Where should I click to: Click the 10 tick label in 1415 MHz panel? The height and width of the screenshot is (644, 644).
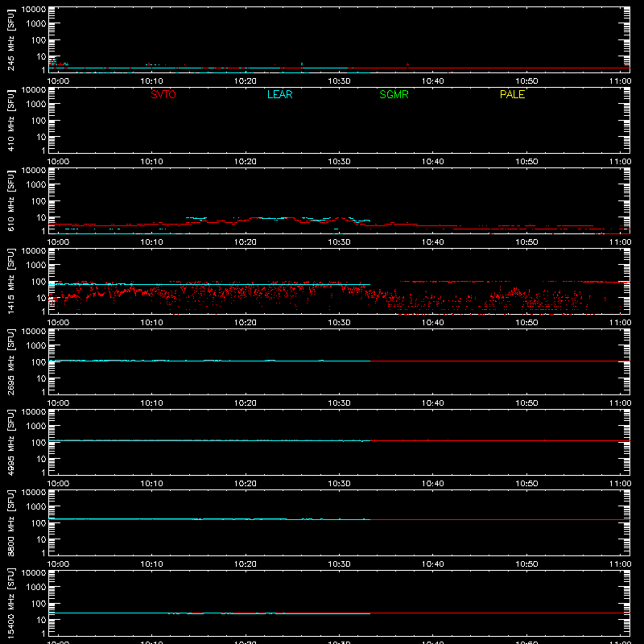(x=41, y=298)
